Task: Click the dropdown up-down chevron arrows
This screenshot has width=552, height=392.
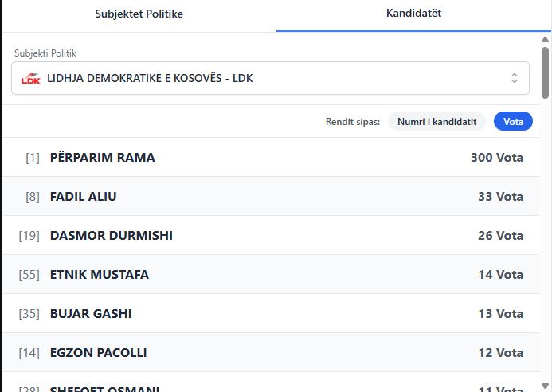Action: coord(514,78)
